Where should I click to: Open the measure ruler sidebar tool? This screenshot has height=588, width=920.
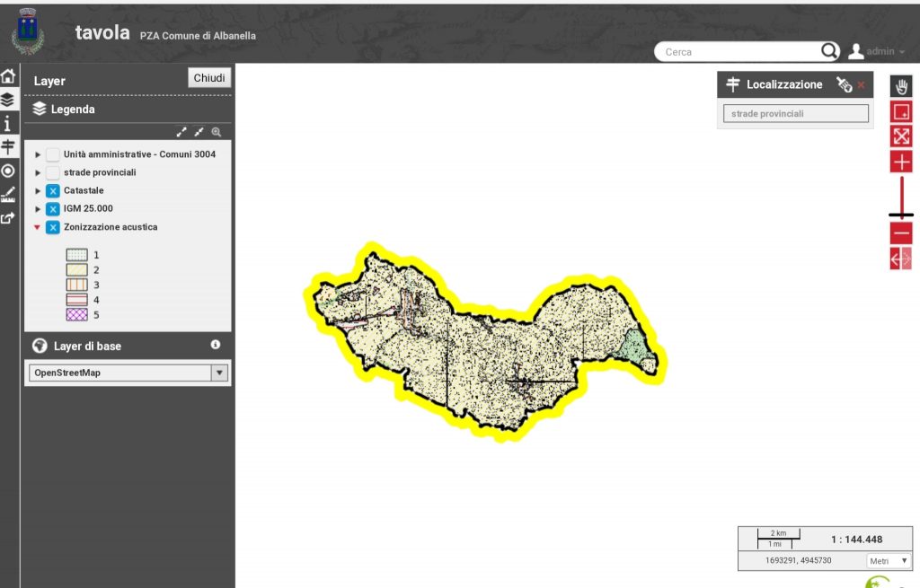point(7,195)
